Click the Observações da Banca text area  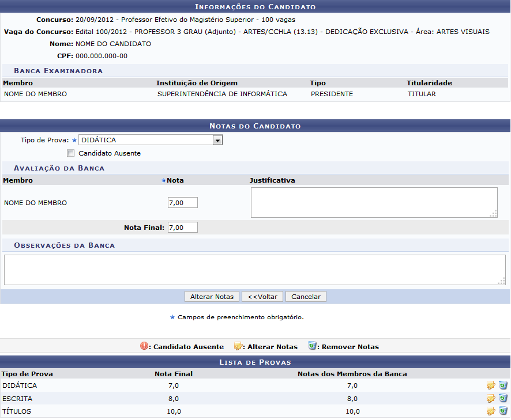click(254, 270)
